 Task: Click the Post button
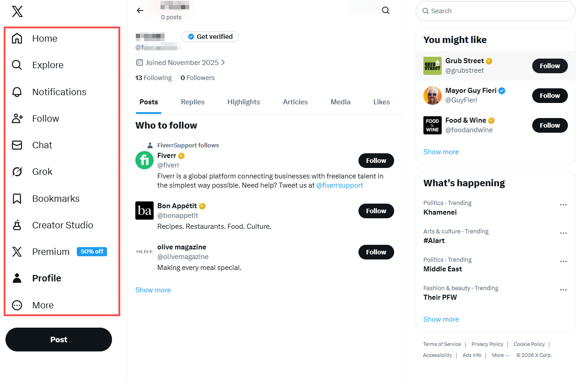coord(59,340)
